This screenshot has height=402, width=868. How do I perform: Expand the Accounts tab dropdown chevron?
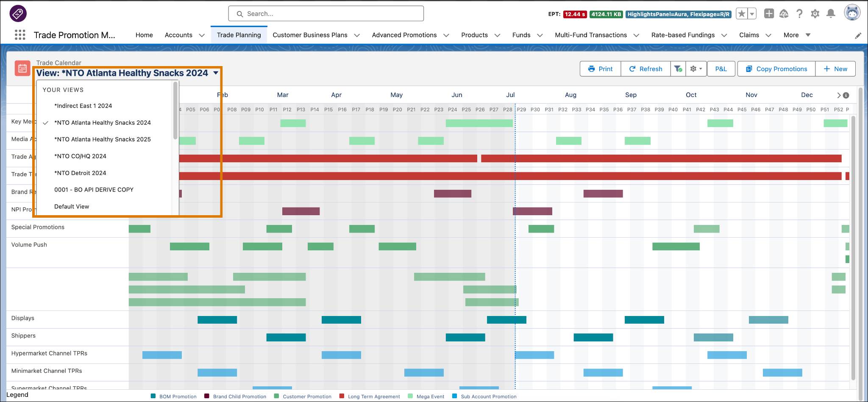(x=202, y=35)
